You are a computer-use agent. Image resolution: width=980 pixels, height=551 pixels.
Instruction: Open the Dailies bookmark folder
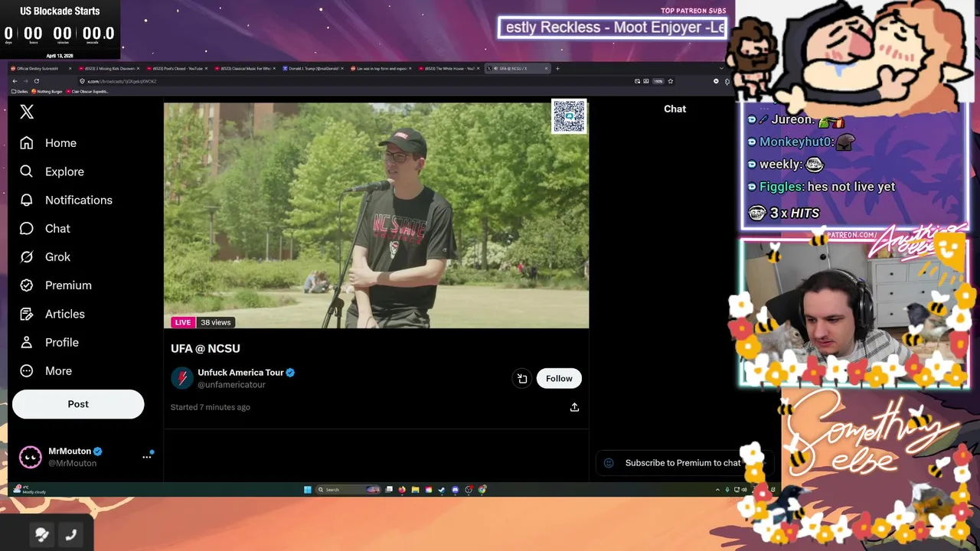click(x=20, y=92)
